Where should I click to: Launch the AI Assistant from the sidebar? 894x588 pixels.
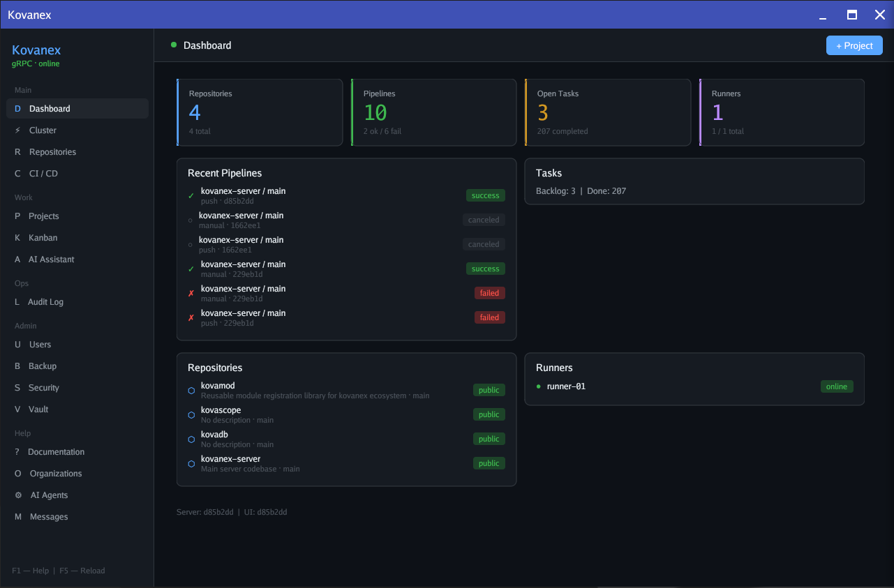coord(17,259)
